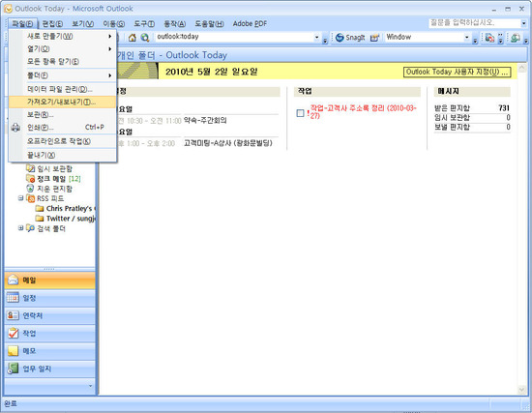Open the Tasks (작업) pane icon

13,333
